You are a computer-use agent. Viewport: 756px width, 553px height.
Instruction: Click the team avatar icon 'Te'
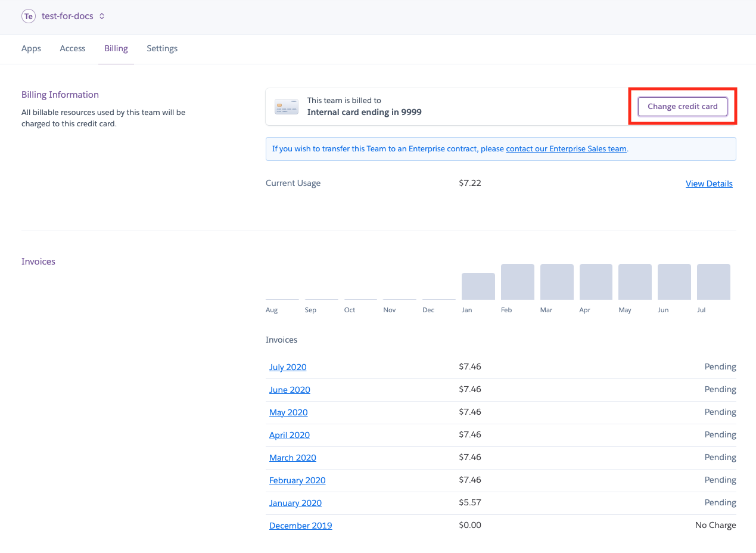[28, 16]
